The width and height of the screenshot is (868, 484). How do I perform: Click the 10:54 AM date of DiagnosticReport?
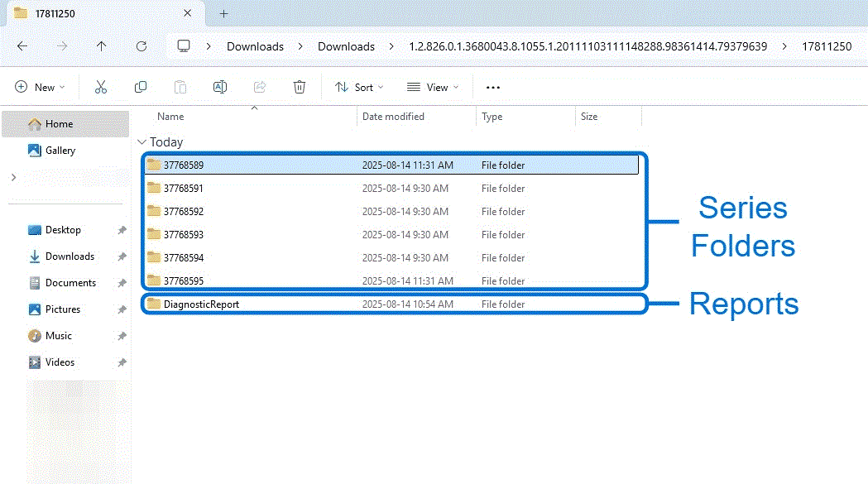(x=407, y=304)
